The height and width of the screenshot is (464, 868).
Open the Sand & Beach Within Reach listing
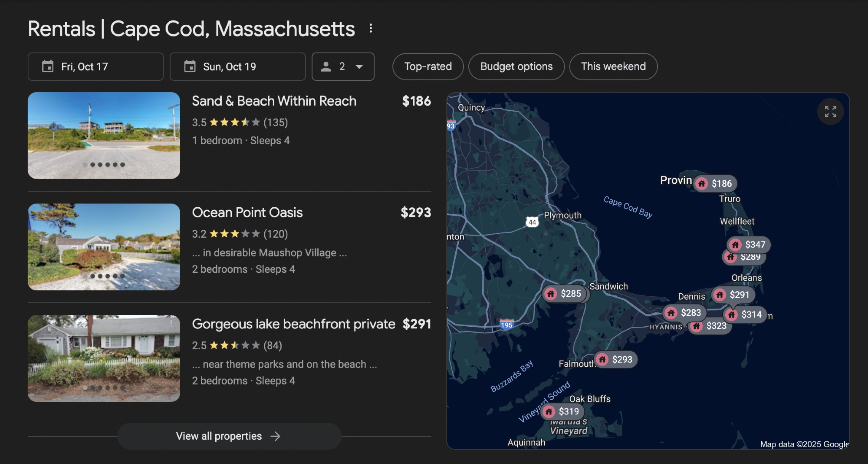(x=274, y=101)
